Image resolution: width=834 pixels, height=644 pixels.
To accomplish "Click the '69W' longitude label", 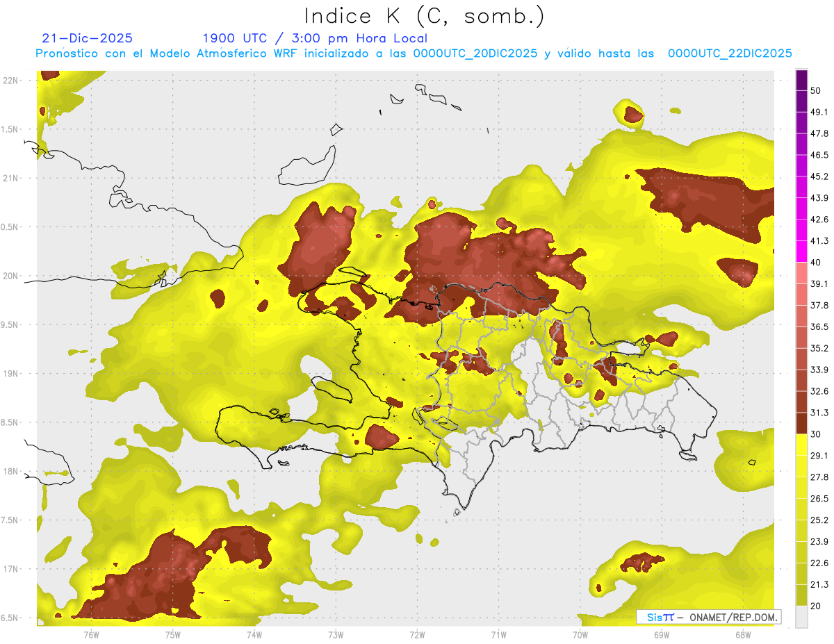I will point(662,635).
